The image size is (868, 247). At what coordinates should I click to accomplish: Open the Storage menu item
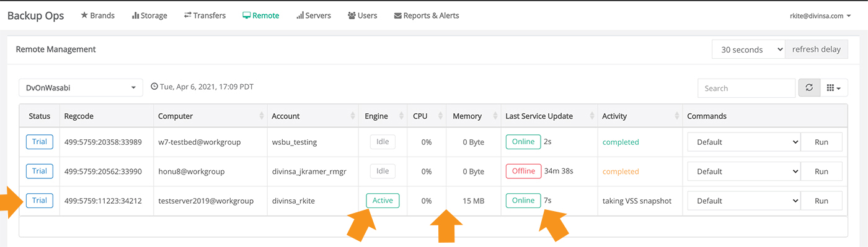(x=149, y=15)
